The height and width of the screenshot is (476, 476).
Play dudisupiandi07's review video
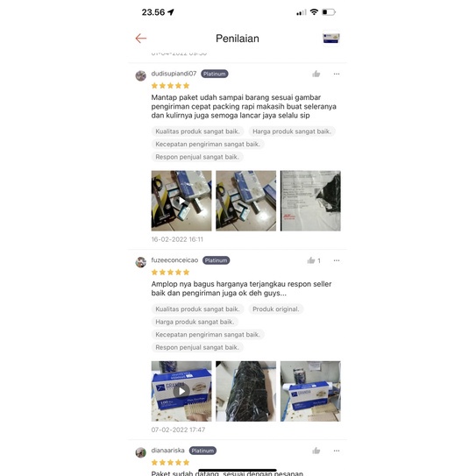181,201
